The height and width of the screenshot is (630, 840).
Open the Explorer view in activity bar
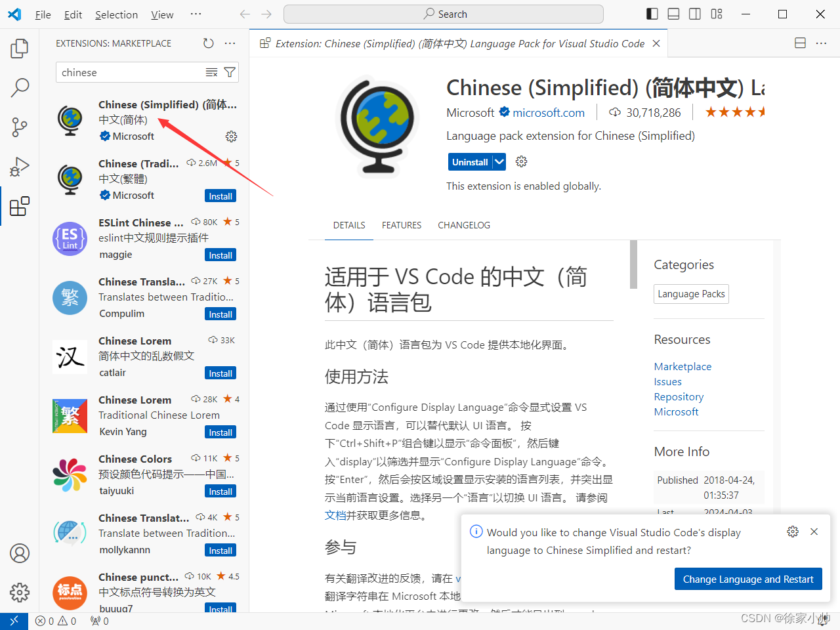[20, 48]
